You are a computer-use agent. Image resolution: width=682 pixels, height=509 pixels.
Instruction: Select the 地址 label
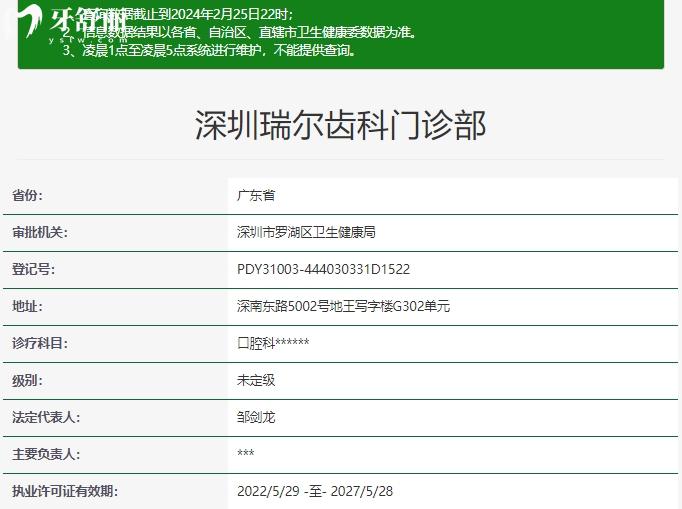coord(27,306)
